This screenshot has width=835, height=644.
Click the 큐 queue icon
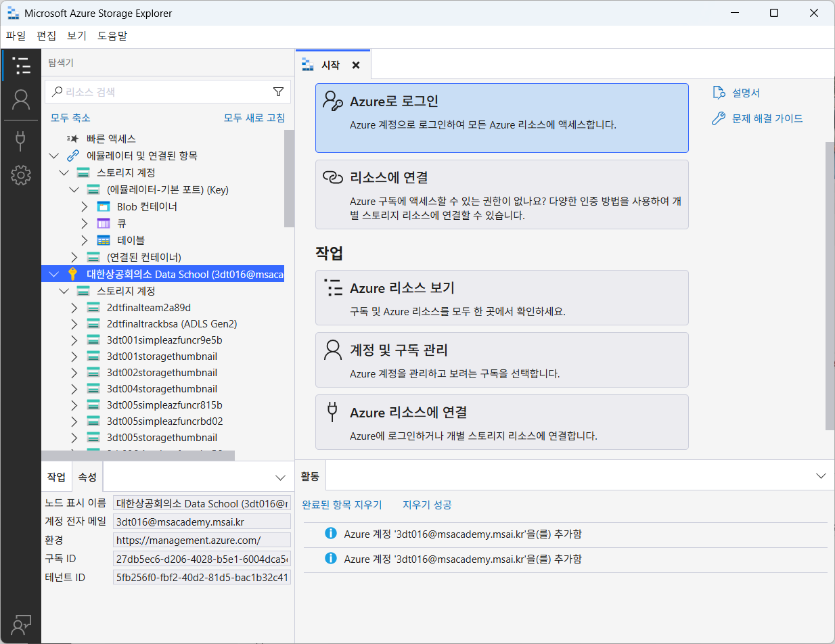click(104, 223)
